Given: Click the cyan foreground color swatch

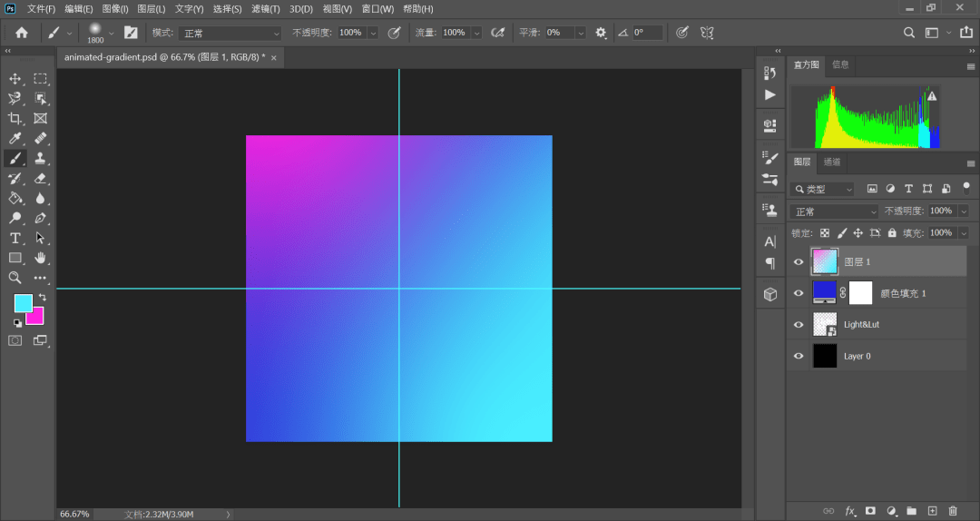Looking at the screenshot, I should point(22,303).
